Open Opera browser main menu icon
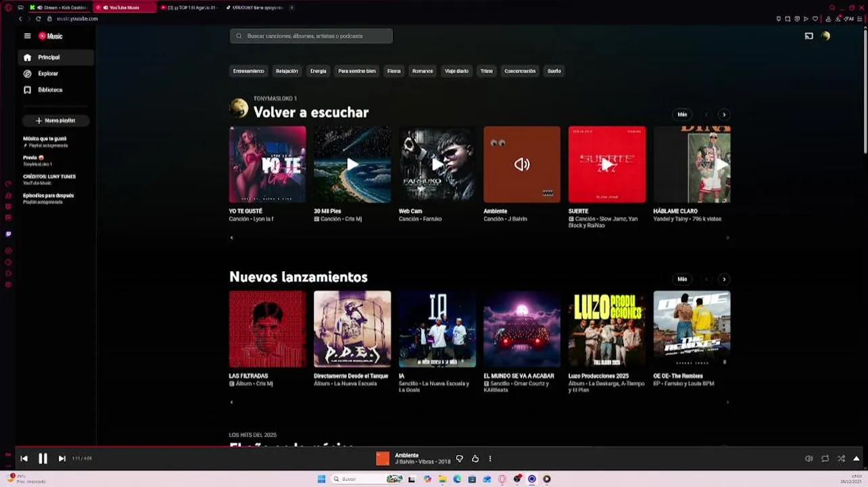Viewport: 868px width, 487px height. point(8,7)
